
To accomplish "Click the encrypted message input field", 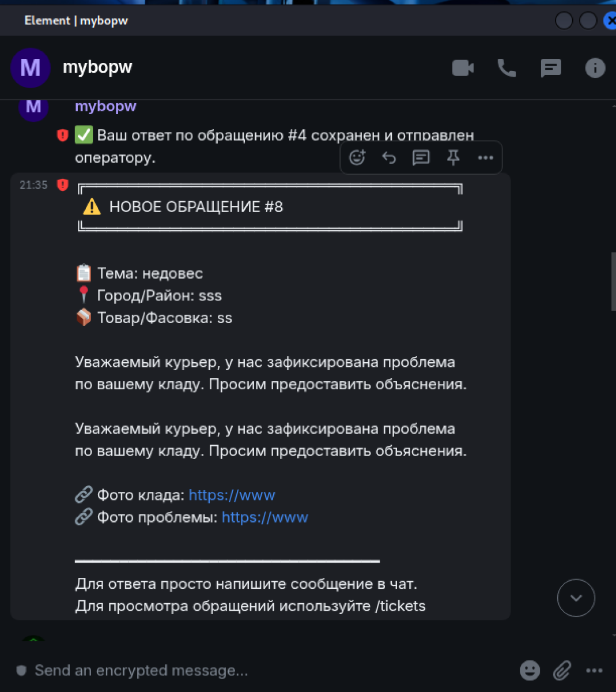I will (x=230, y=670).
